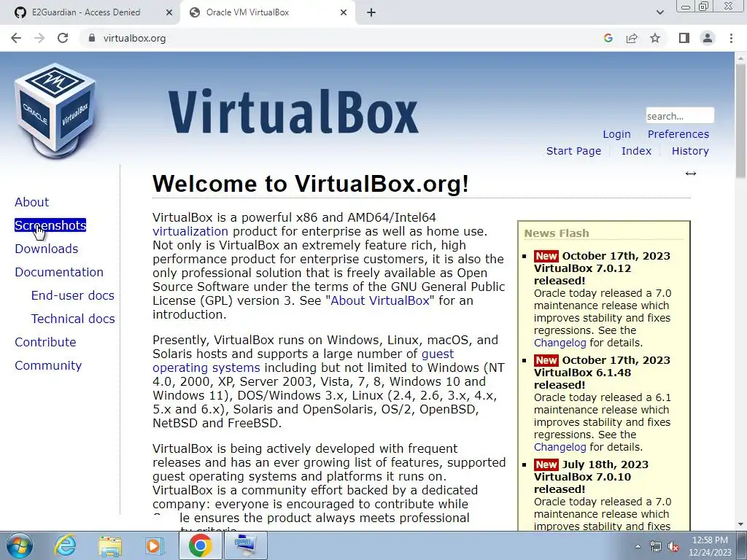Open Community in the sidebar

(48, 365)
